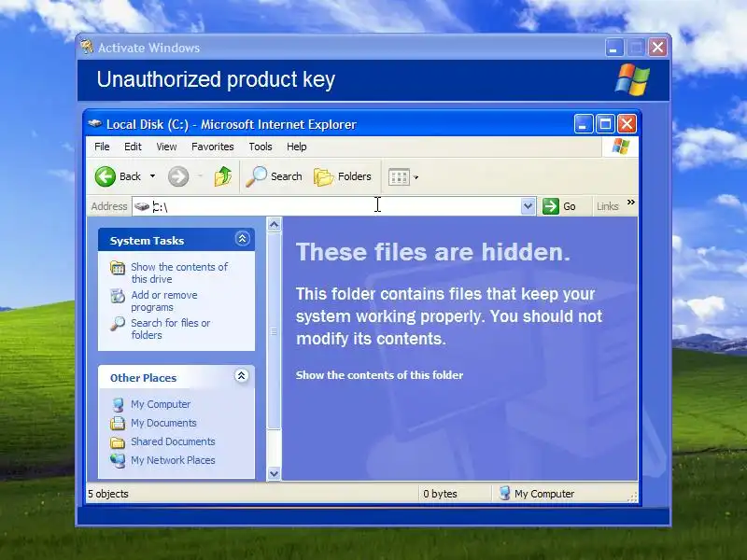Screen dimensions: 747x560
Task: Close the Local Disk Explorer window
Action: coord(627,124)
